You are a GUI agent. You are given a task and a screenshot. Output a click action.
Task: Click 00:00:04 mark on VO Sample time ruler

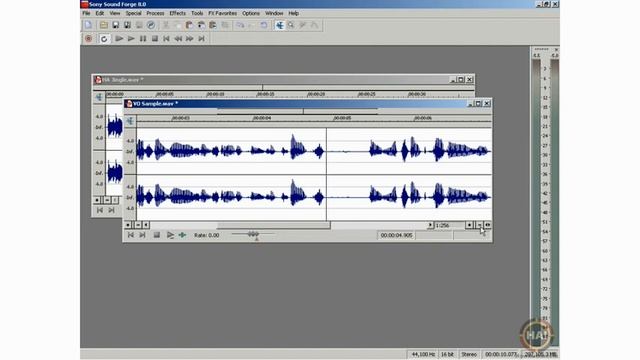coord(262,118)
